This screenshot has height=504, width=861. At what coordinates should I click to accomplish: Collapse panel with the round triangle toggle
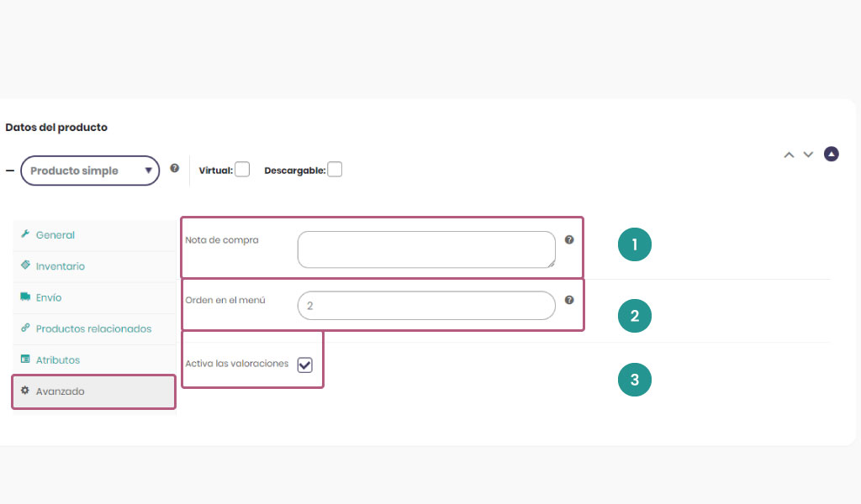[x=832, y=154]
